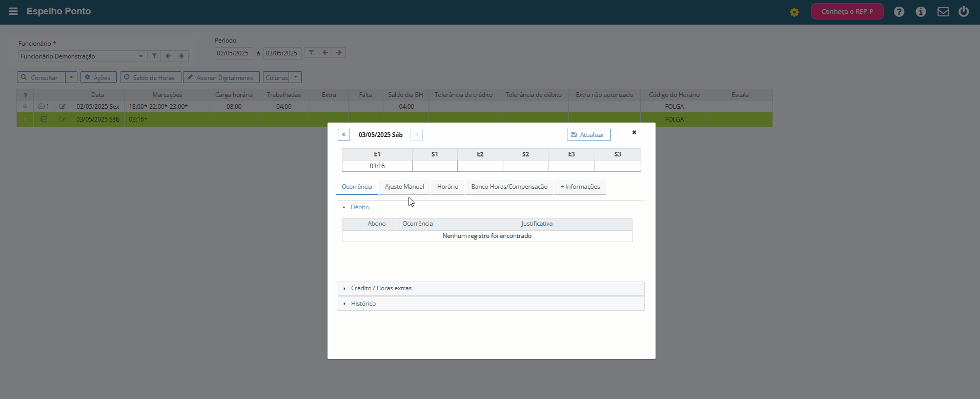
Task: Open the Funcionário dropdown arrow
Action: [141, 56]
